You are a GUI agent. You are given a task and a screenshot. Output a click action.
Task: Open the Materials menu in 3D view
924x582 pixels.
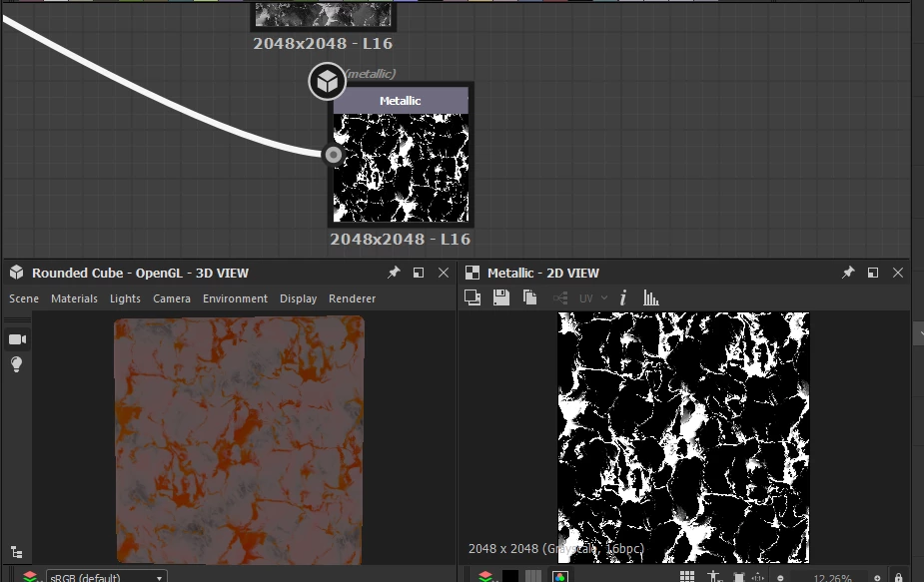[74, 298]
